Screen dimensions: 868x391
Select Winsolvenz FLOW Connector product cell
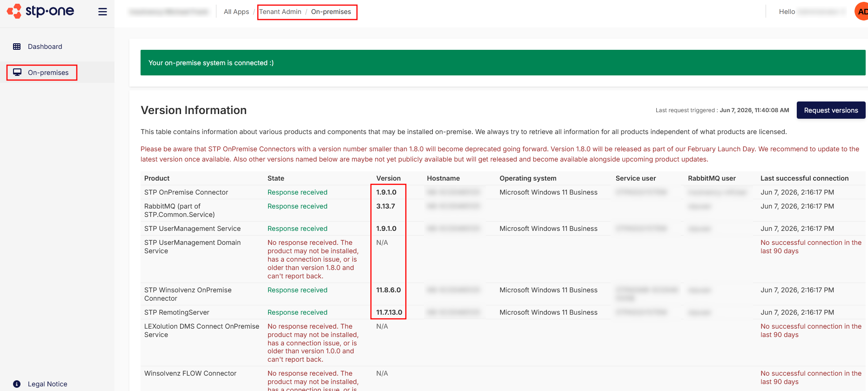pos(190,373)
